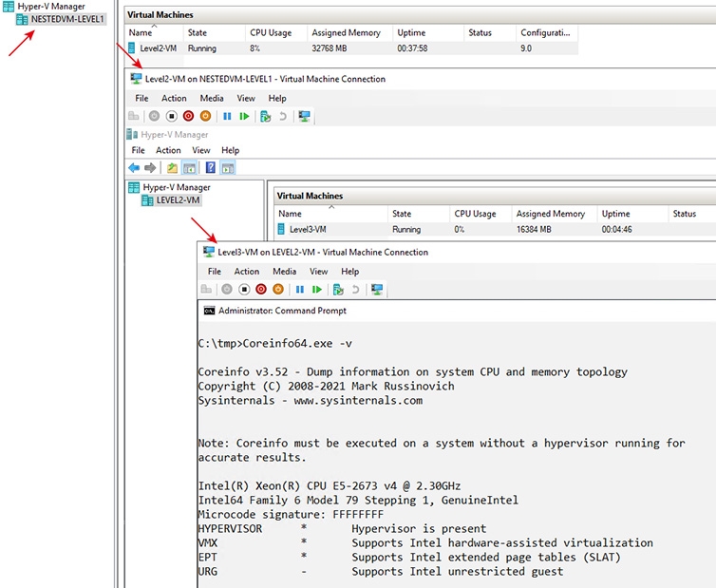The height and width of the screenshot is (588, 716).
Task: Open Action menu in Level3-VM connection window
Action: (247, 272)
